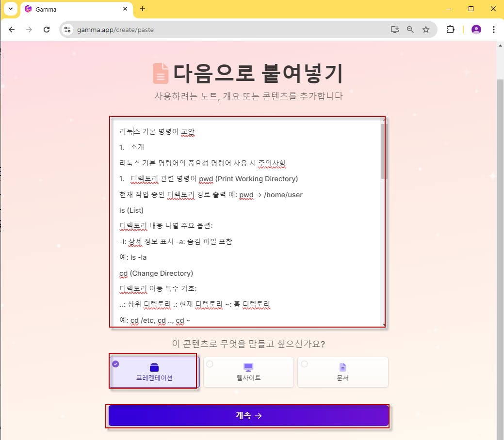Viewport: 504px width, 440px height.
Task: Click the line '디렉토리 내용 나열 주요 옵션:'
Action: [x=166, y=226]
